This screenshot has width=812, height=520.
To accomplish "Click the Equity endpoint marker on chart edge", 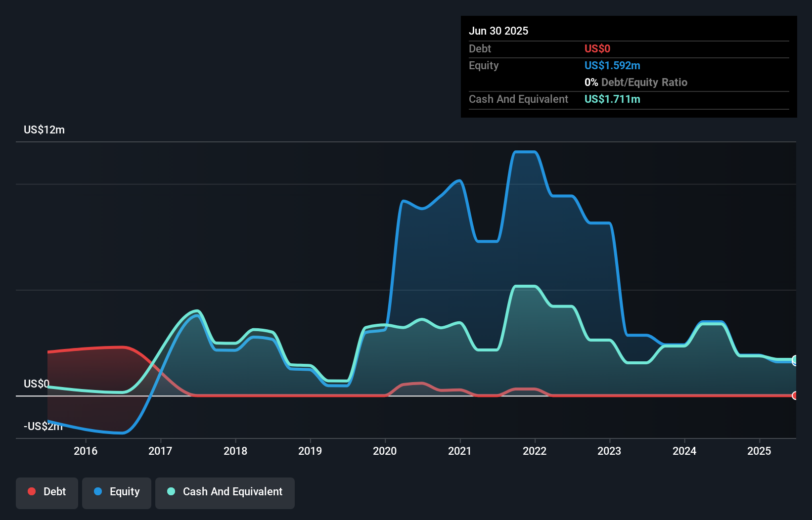I will tap(795, 361).
